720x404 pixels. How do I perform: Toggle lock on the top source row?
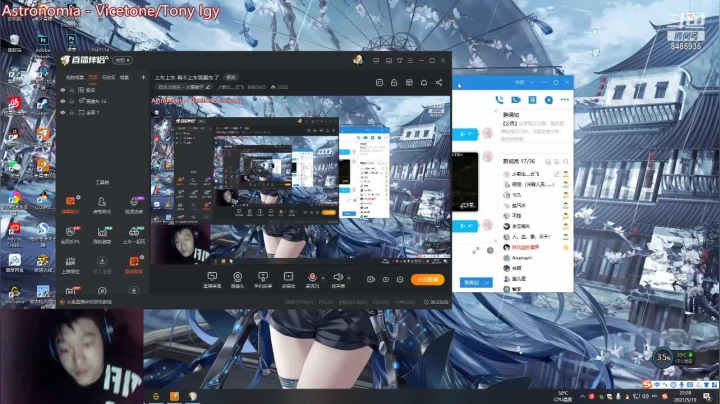pos(72,90)
